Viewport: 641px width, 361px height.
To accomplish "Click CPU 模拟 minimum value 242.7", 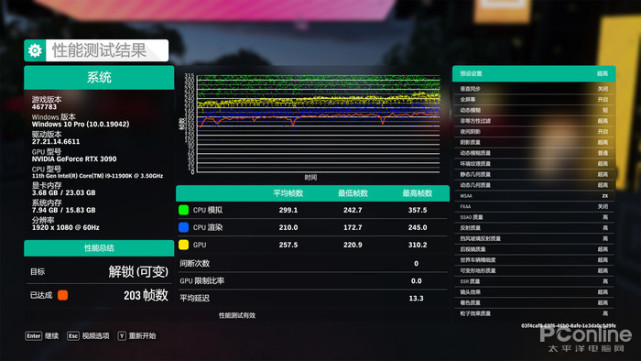I will [x=353, y=210].
